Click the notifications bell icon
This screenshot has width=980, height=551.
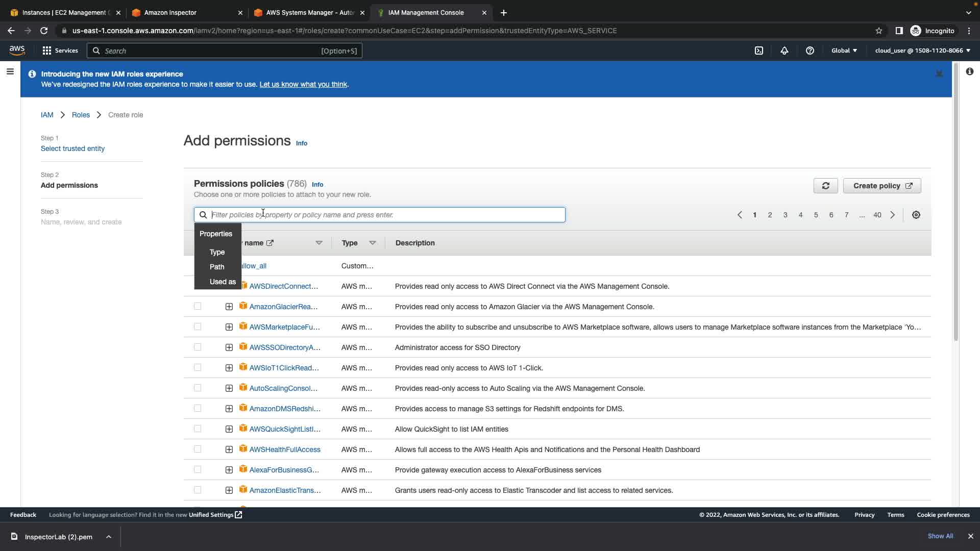(x=784, y=51)
